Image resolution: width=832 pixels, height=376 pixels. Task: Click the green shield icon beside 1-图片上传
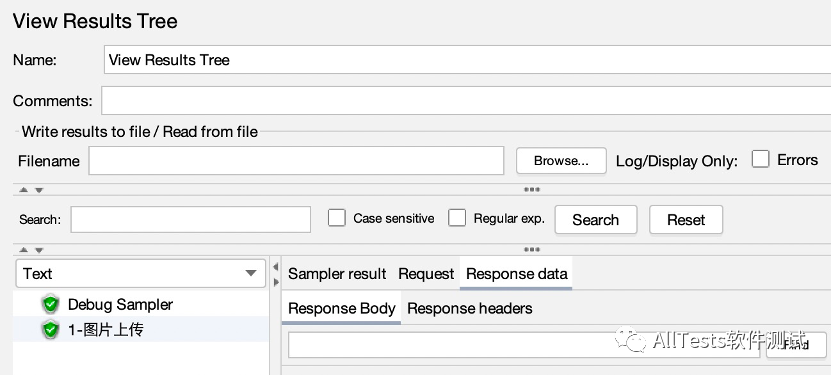[x=50, y=330]
